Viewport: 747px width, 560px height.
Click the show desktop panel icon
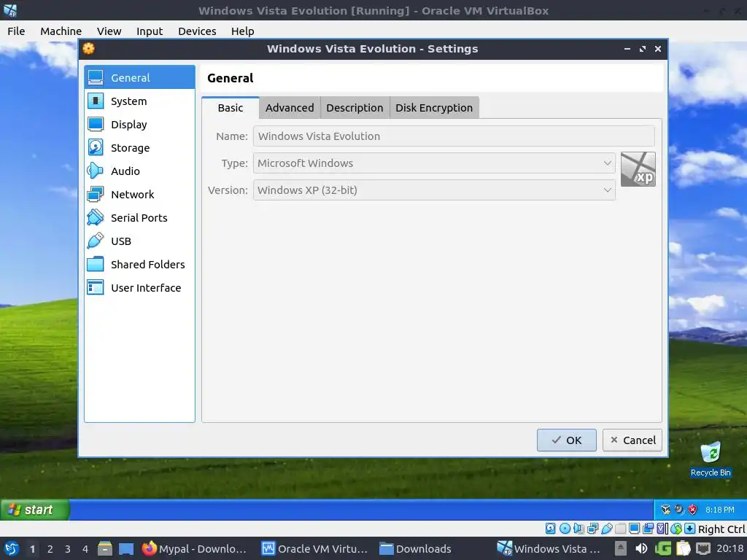click(x=125, y=548)
